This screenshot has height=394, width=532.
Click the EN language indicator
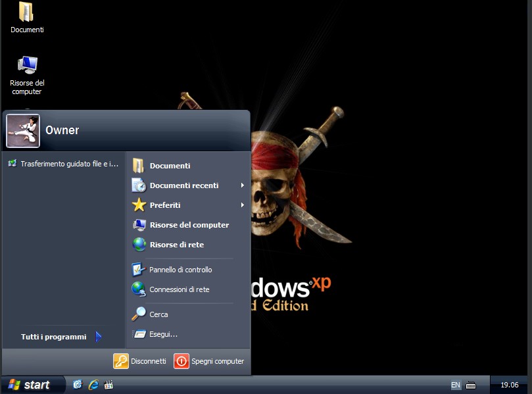pyautogui.click(x=455, y=385)
